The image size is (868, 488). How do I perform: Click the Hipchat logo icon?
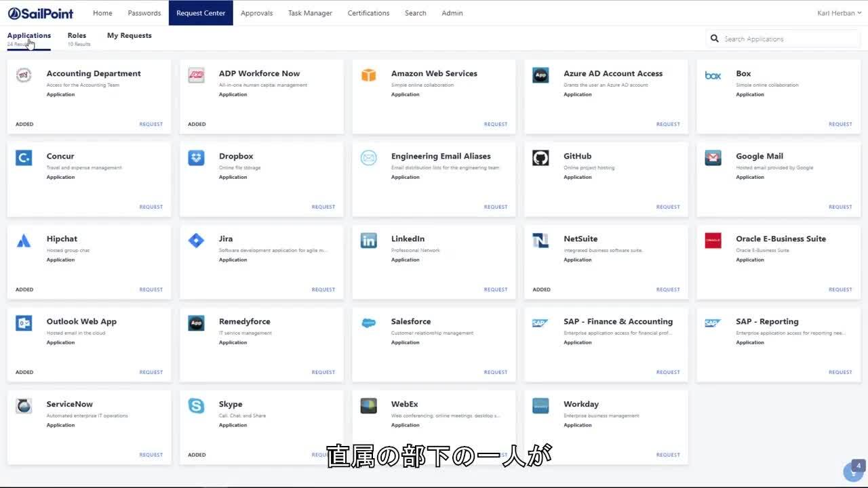tap(24, 241)
